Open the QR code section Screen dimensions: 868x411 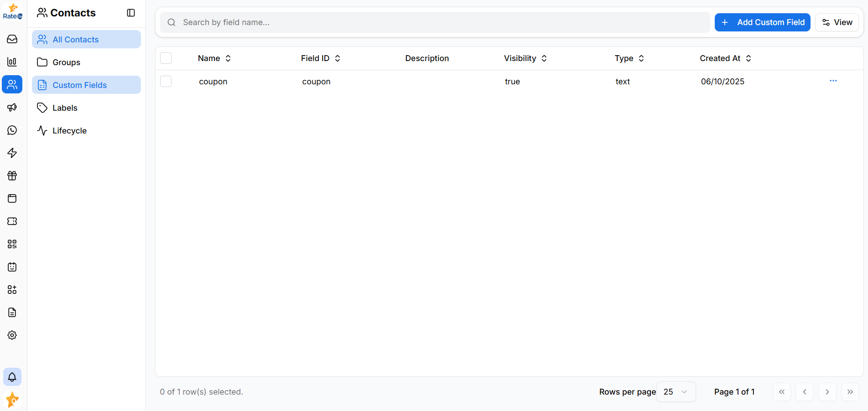(x=12, y=244)
